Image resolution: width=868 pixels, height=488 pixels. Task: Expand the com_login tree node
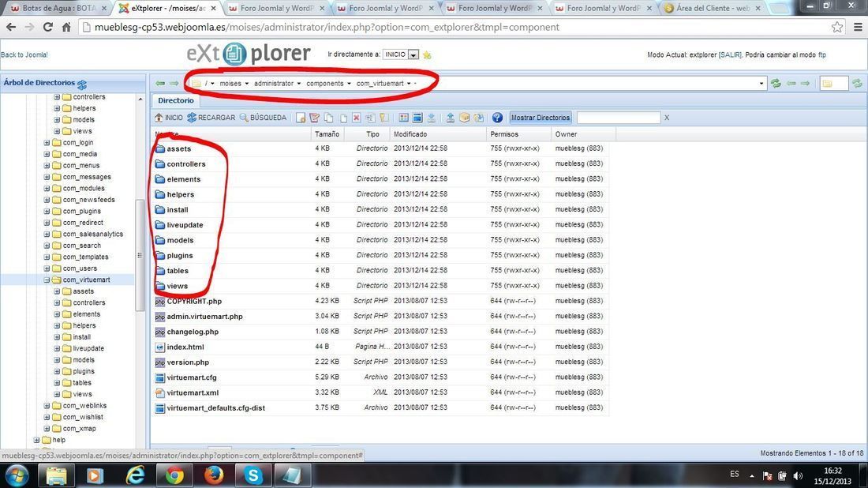click(47, 143)
